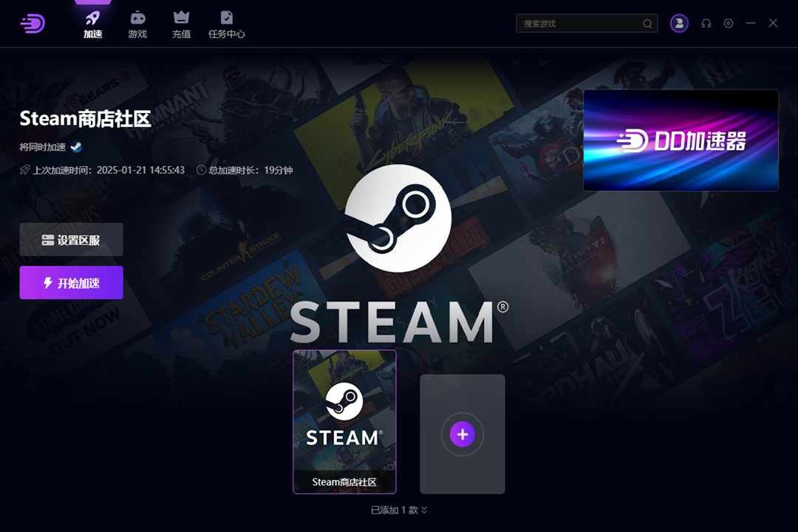Close the accelerator window
The image size is (798, 532).
tap(773, 23)
